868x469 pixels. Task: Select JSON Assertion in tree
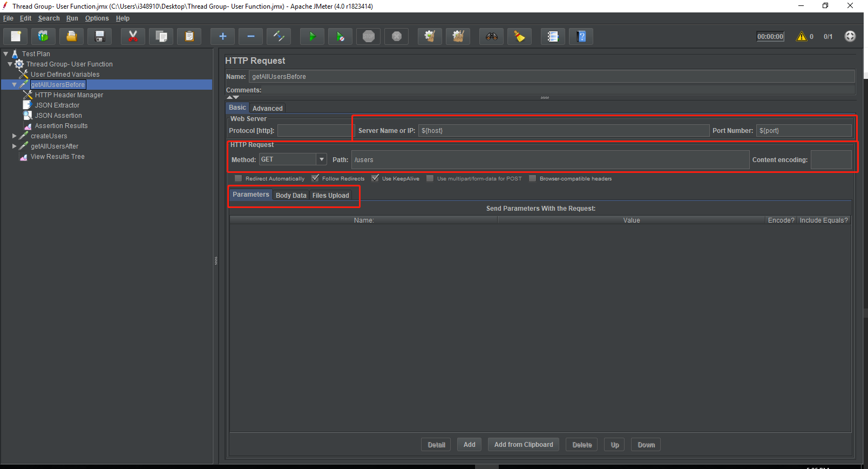tap(58, 115)
